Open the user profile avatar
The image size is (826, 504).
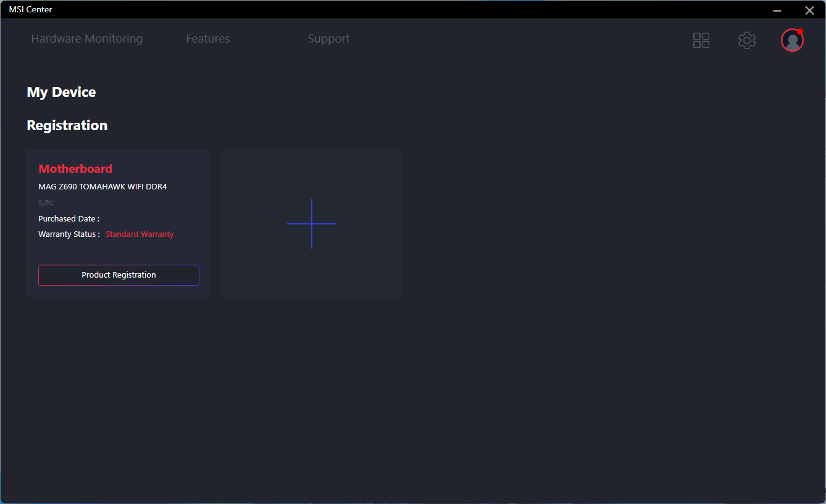(x=792, y=40)
